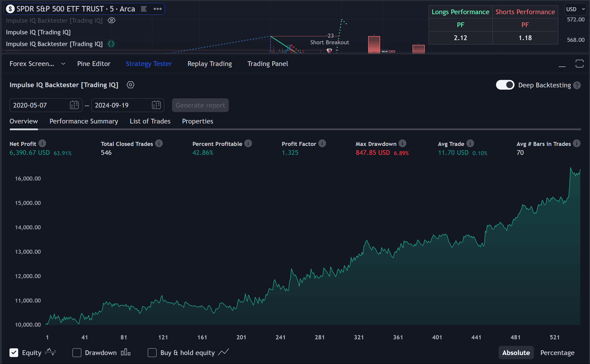Viewport: 590px width, 364px height.
Task: Switch to Pine Editor tab
Action: point(94,64)
